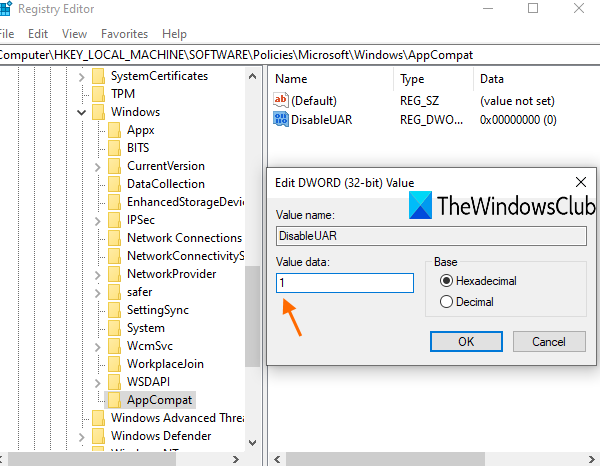Expand the NetworkProvider key
The height and width of the screenshot is (466, 600).
pyautogui.click(x=97, y=275)
